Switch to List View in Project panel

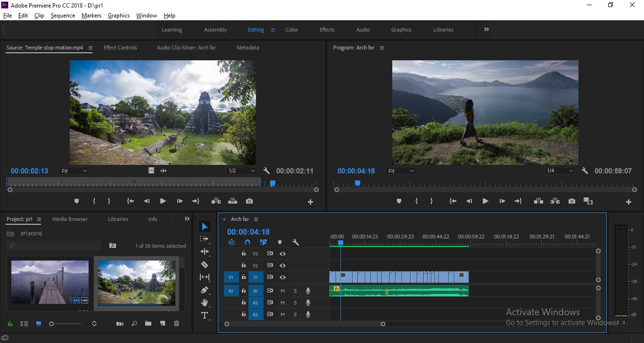(25, 324)
